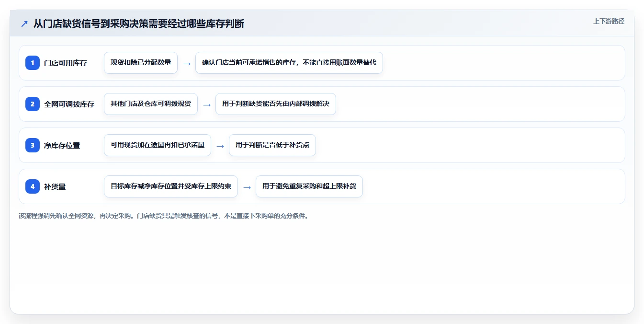Click the 现货扣除已分配数量 chip
This screenshot has height=324, width=644.
coord(141,63)
